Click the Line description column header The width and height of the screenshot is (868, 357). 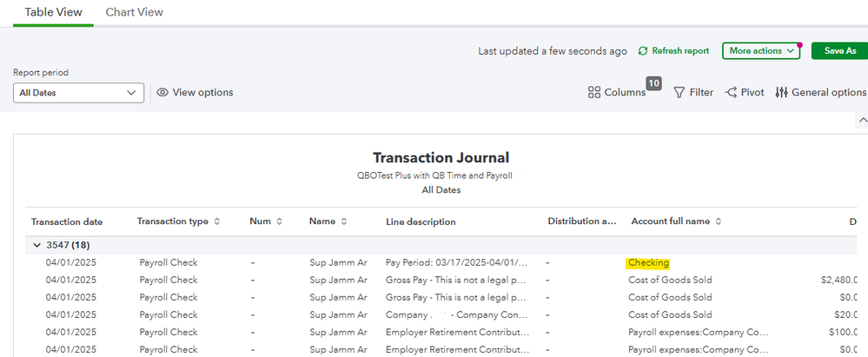coord(421,221)
